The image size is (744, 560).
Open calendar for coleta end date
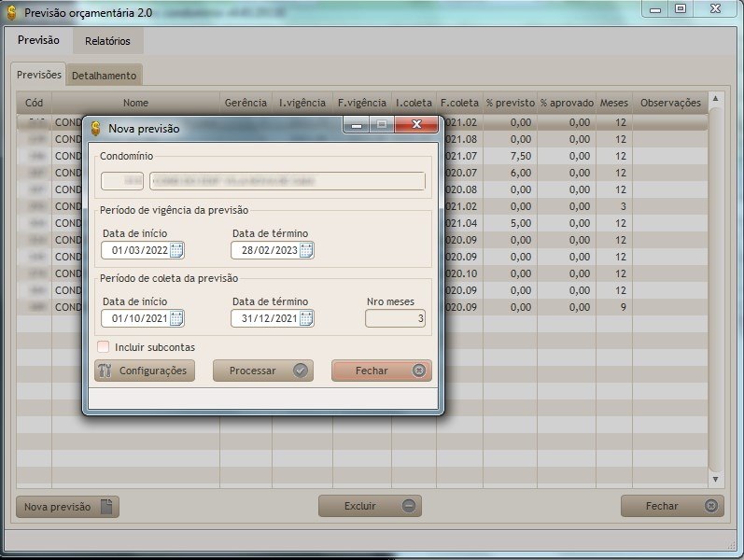306,318
